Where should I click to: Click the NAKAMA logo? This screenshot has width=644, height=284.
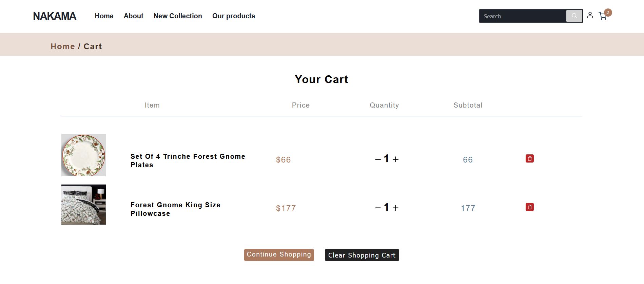coord(55,16)
